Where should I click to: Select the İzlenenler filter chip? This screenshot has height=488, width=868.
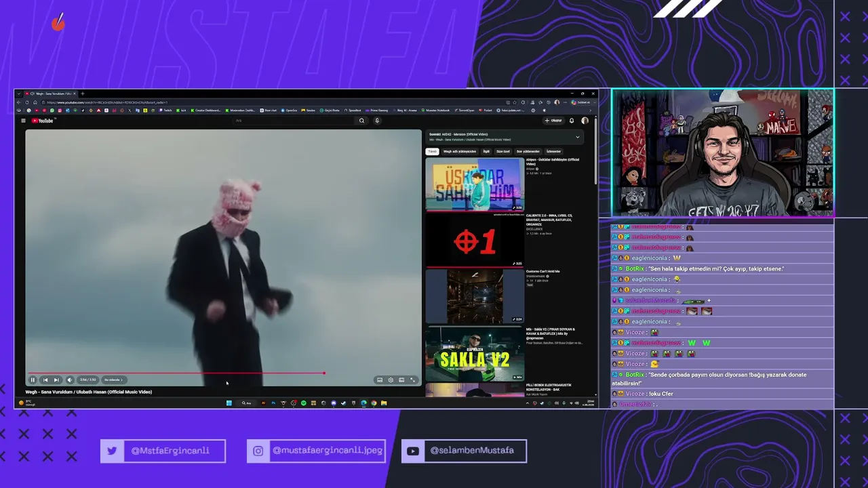pyautogui.click(x=554, y=152)
